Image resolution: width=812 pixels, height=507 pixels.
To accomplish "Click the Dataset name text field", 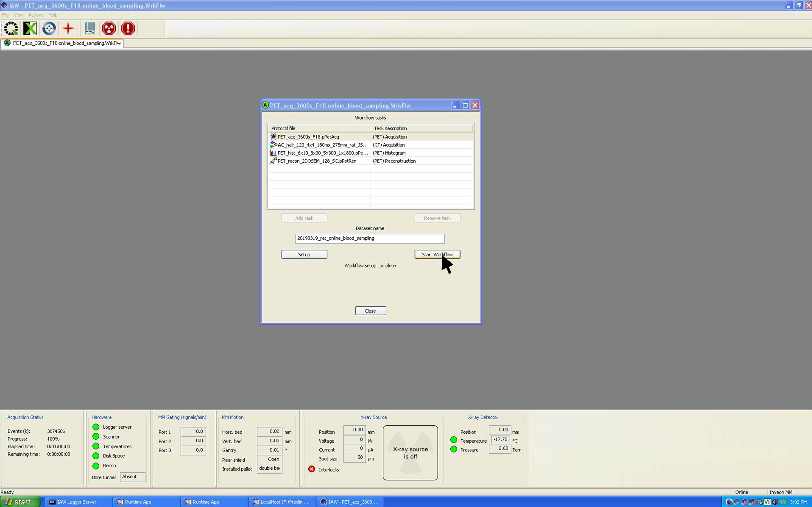I will (x=370, y=238).
